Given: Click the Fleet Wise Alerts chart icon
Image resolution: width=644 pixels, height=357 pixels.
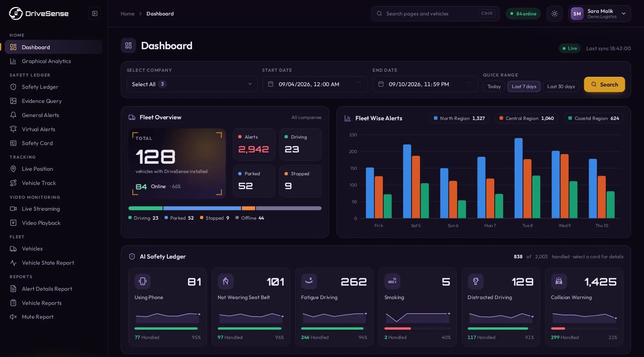Looking at the screenshot, I should pyautogui.click(x=348, y=118).
